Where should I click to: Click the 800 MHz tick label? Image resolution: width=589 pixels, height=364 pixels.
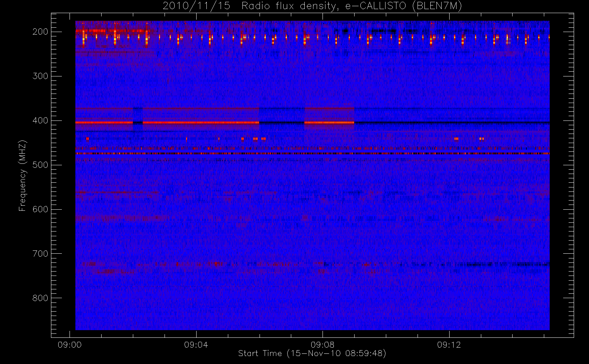coord(40,298)
